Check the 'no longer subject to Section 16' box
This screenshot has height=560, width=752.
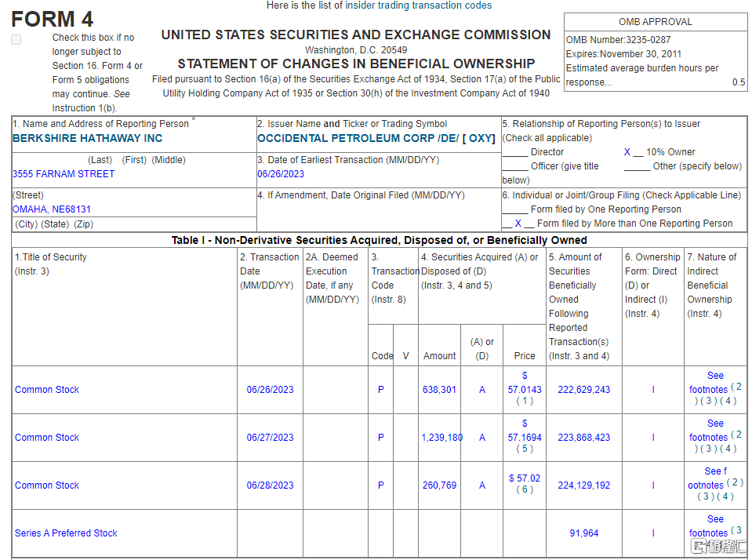click(16, 39)
